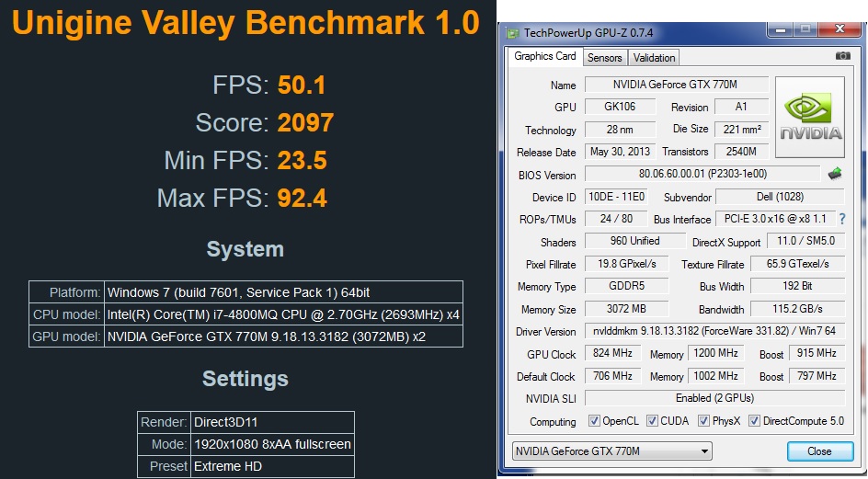Click the Shaders value 960 Unified
Viewport: 868px width, 479px height.
635,241
